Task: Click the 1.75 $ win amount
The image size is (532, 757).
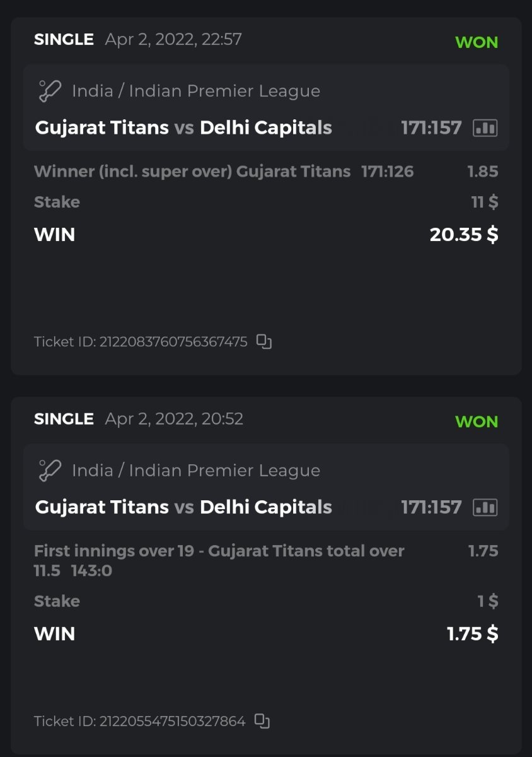Action: point(472,633)
